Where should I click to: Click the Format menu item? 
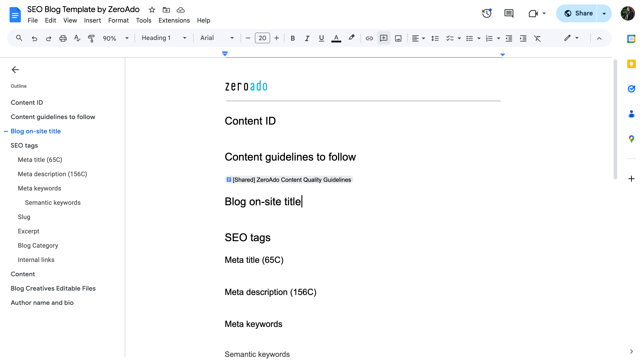point(119,20)
